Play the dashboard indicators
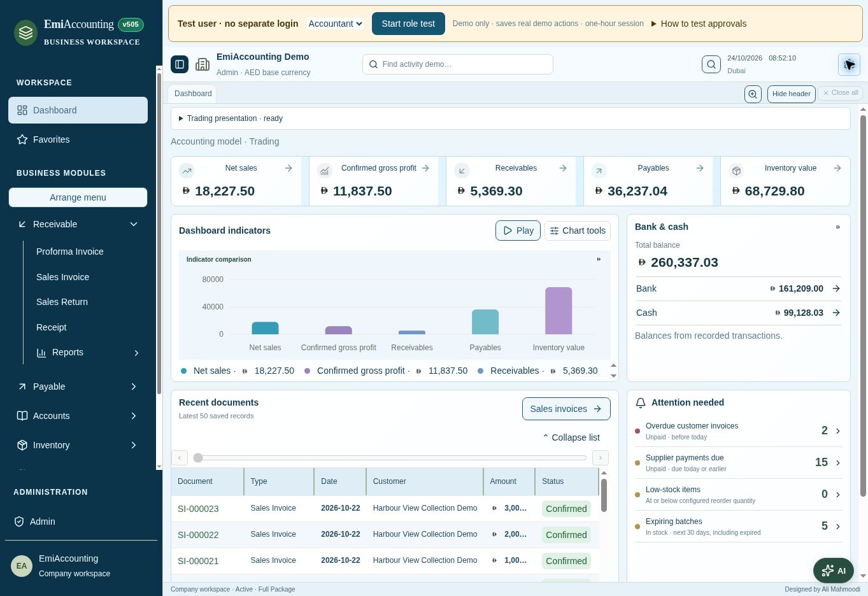The width and height of the screenshot is (868, 596). (518, 231)
